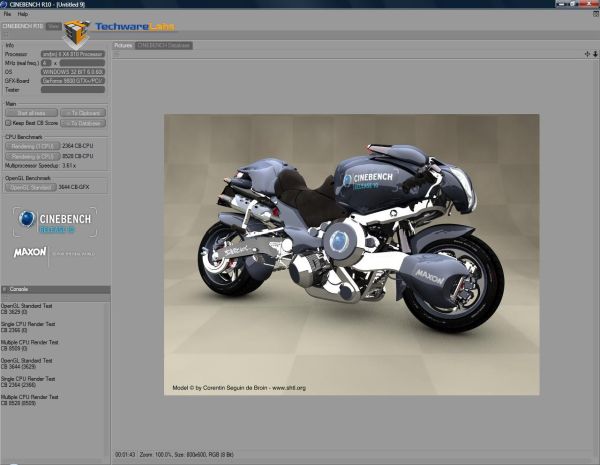
Task: Click the layout icon below window controls
Action: 596,14
